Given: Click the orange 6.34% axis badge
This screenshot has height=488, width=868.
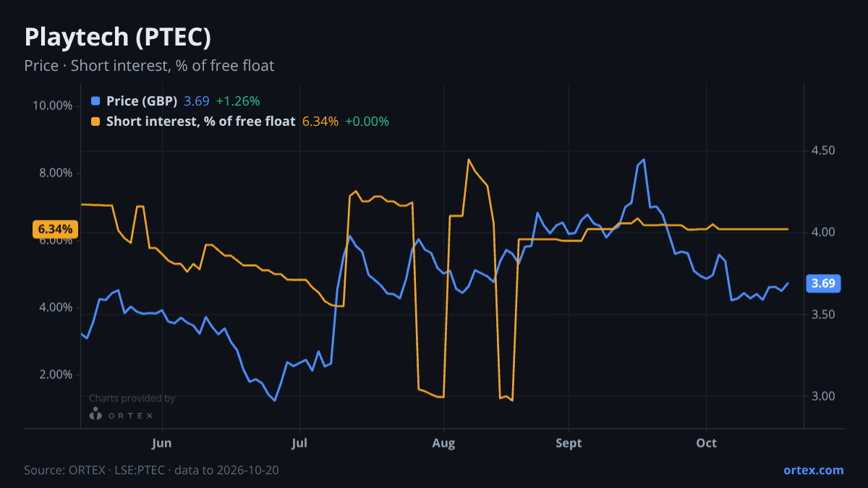Looking at the screenshot, I should 55,229.
